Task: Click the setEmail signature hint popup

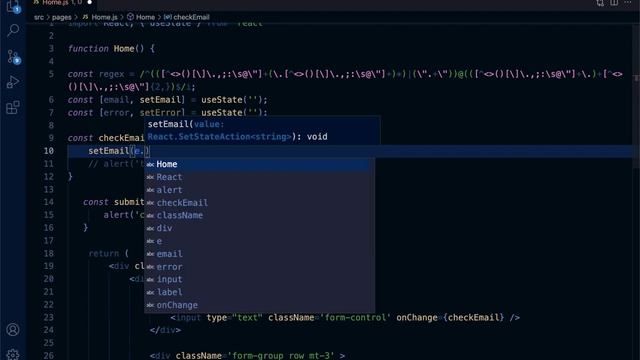Action: click(262, 130)
